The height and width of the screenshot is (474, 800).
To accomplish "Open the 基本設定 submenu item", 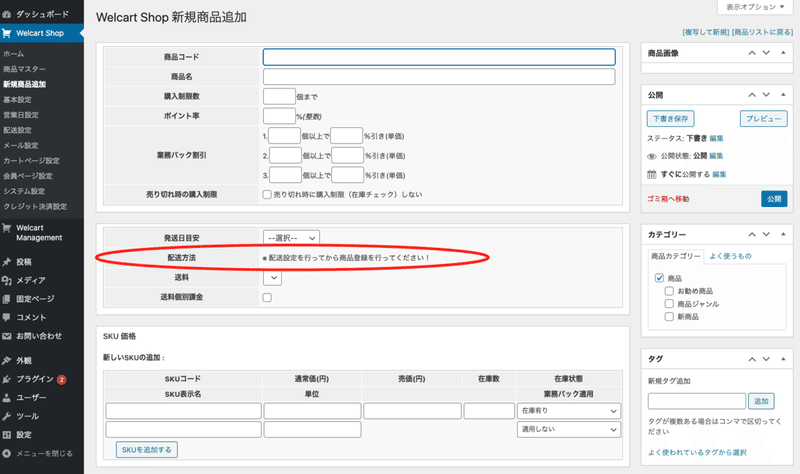I will [17, 99].
